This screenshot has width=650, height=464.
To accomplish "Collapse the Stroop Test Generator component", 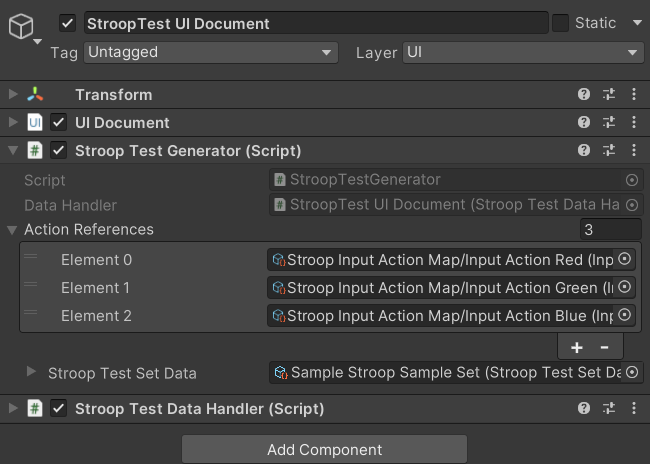I will (13, 150).
